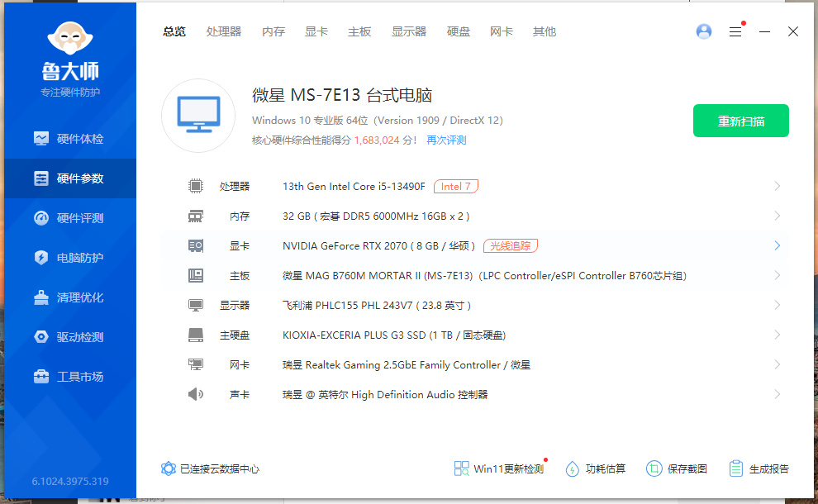Open 驱动检测 sidebar entry

(x=70, y=337)
